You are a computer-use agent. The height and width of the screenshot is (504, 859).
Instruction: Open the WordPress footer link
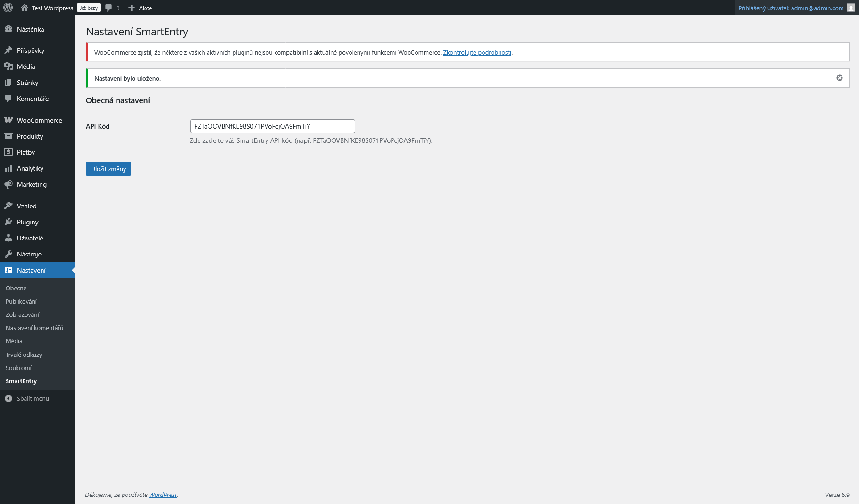(x=163, y=495)
